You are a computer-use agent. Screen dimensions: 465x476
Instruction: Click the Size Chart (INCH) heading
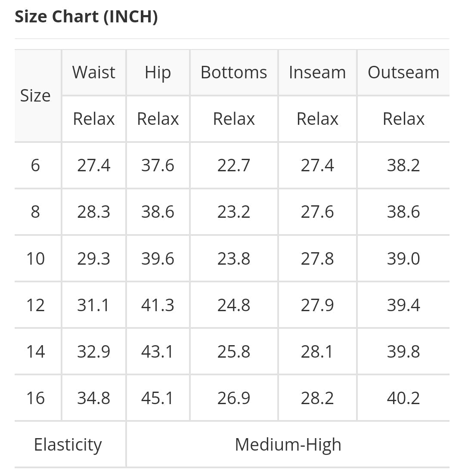(86, 17)
